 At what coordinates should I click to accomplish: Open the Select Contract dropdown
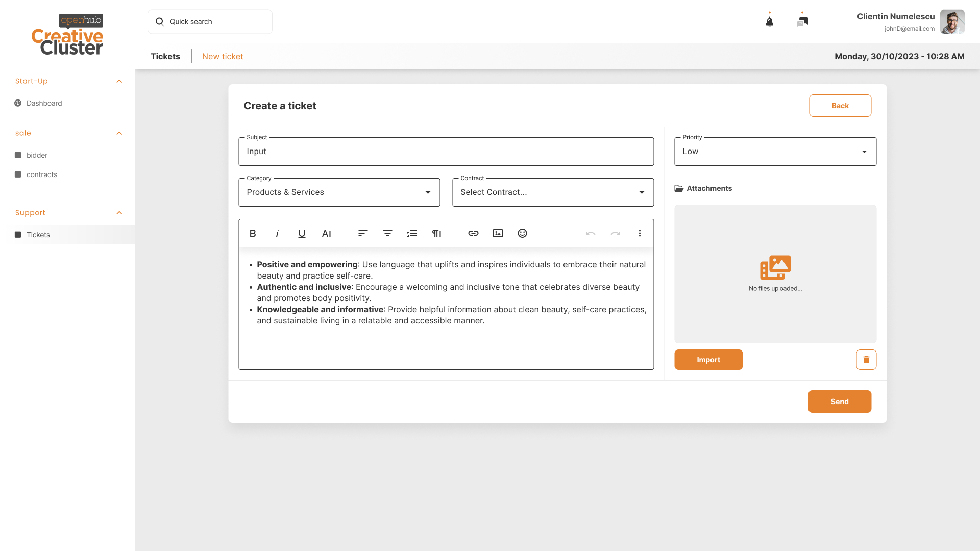(553, 192)
